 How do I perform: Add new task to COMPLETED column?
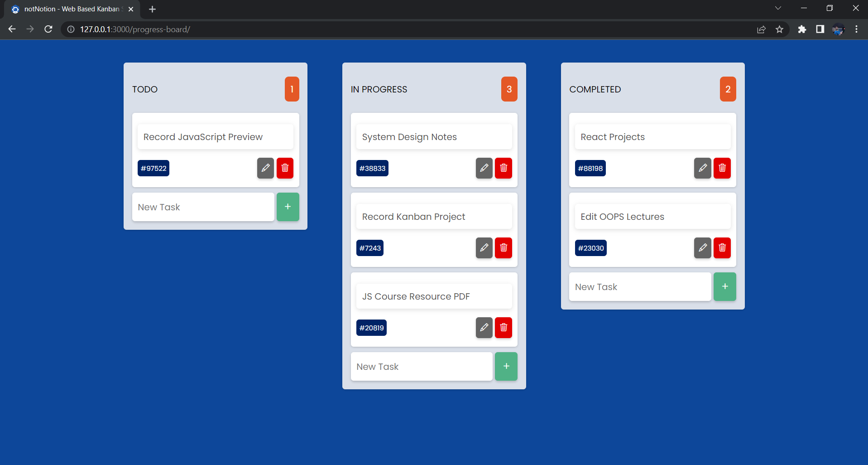click(x=724, y=287)
